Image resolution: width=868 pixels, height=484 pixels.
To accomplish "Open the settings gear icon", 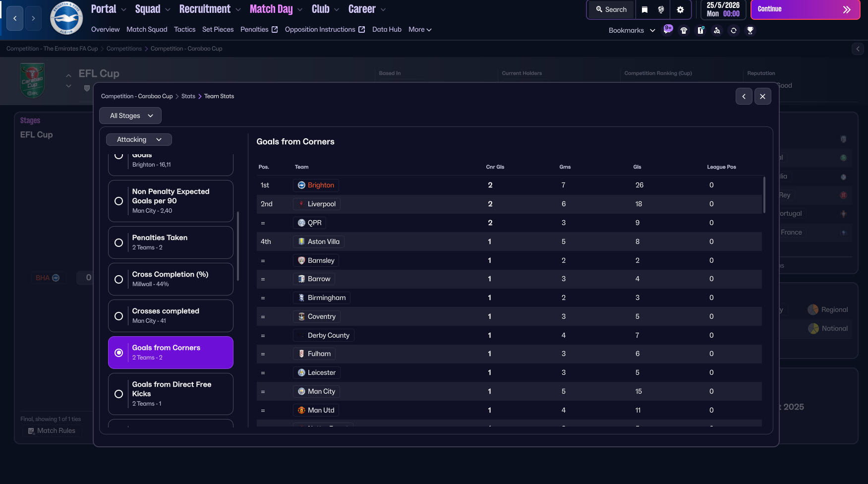I will click(x=680, y=9).
